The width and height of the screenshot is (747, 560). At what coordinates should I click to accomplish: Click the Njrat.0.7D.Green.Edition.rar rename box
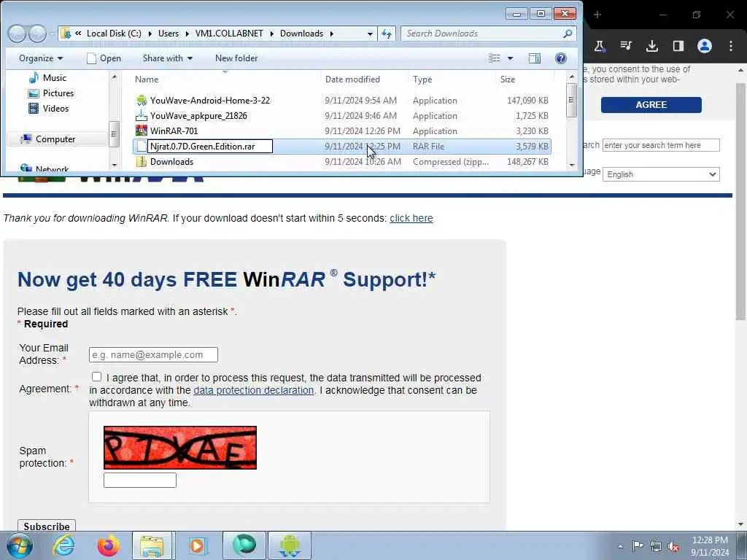[210, 146]
